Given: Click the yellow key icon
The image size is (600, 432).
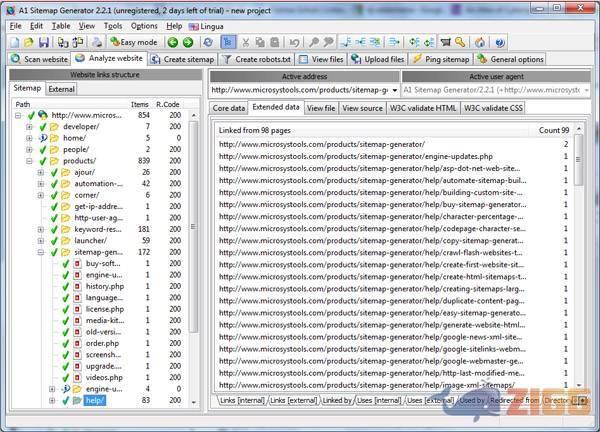Looking at the screenshot, I should (460, 42).
